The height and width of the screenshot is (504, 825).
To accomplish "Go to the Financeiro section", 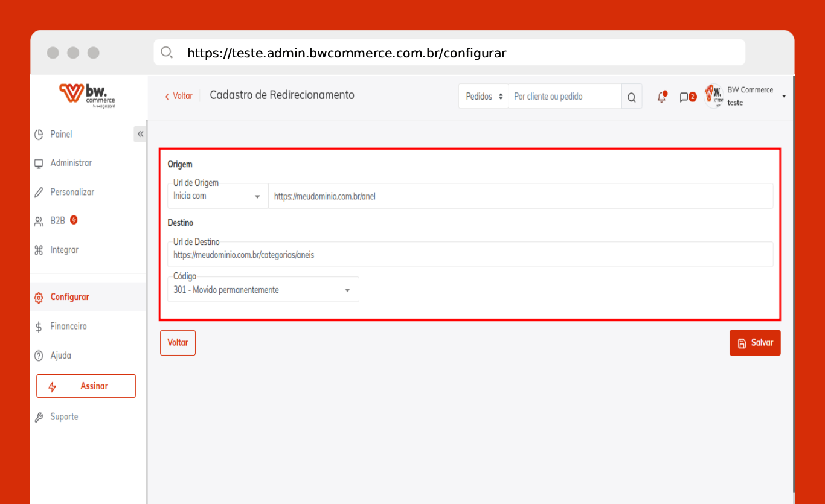I will click(x=68, y=326).
